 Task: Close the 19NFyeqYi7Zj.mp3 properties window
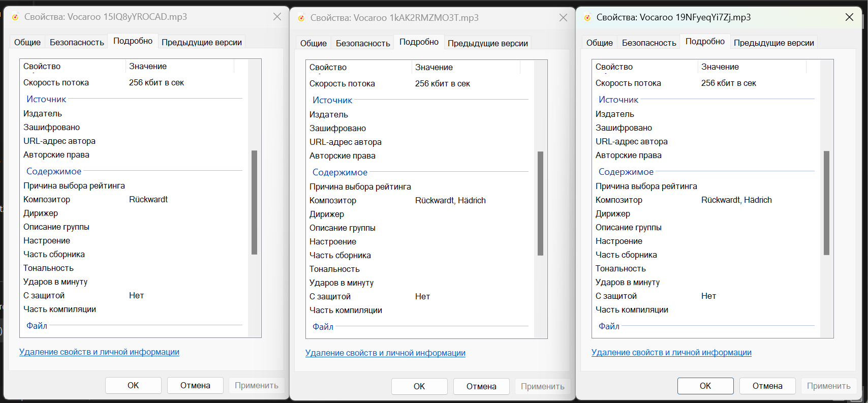pyautogui.click(x=849, y=17)
